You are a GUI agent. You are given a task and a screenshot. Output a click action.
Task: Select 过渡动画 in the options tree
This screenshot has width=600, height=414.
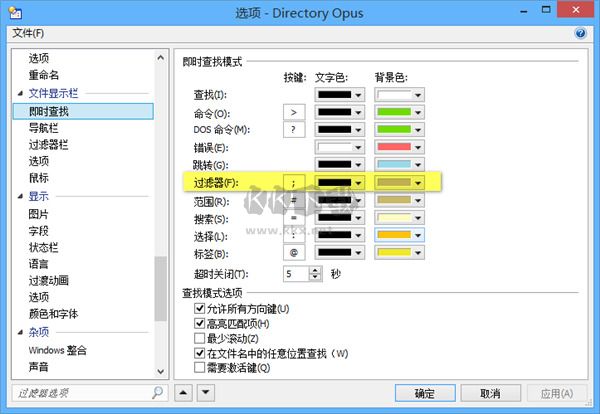point(48,280)
